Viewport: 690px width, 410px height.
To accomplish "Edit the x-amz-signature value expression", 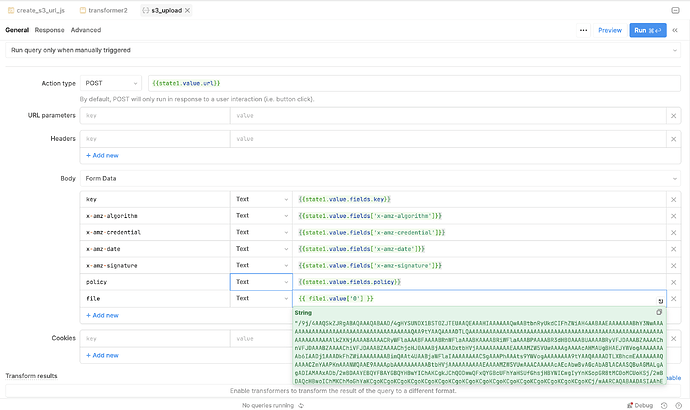I will coord(479,265).
